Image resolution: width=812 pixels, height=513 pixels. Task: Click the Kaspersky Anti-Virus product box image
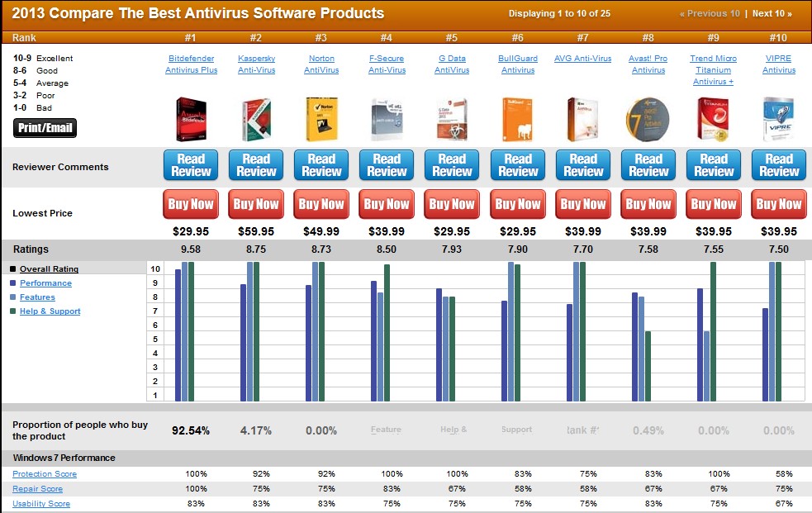tap(256, 119)
